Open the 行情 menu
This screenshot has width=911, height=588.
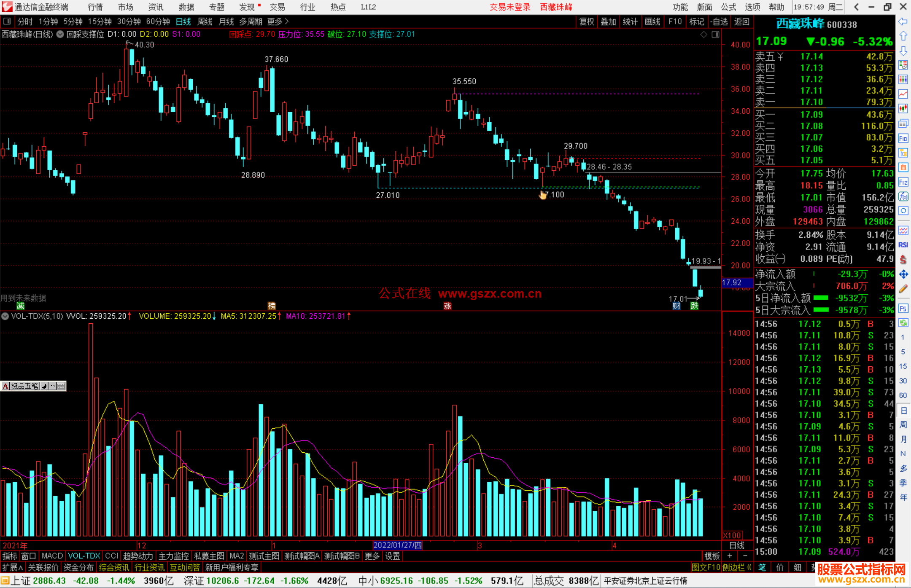point(95,7)
